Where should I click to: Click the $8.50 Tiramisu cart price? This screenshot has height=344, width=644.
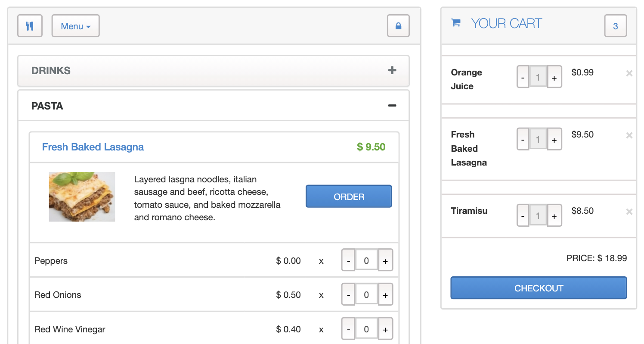(582, 211)
